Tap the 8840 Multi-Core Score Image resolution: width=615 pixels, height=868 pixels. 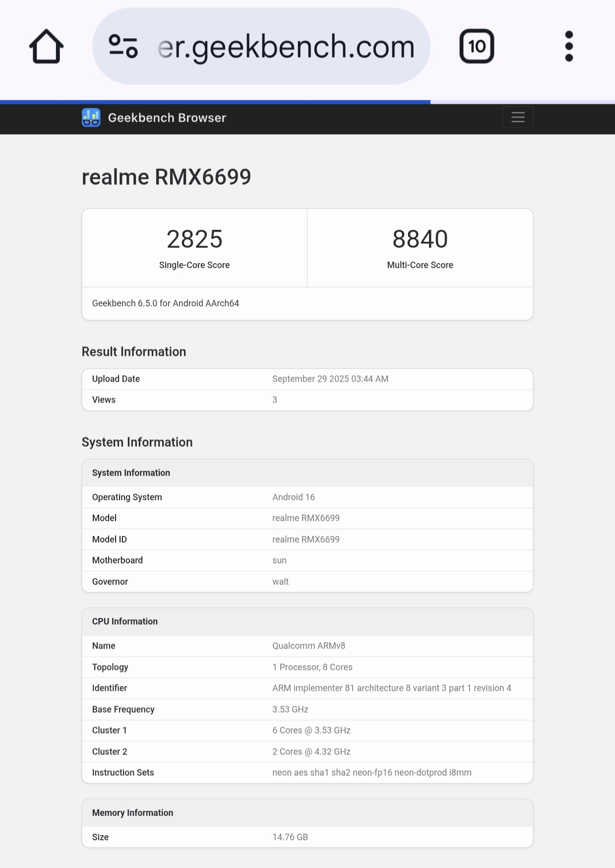[x=420, y=239]
